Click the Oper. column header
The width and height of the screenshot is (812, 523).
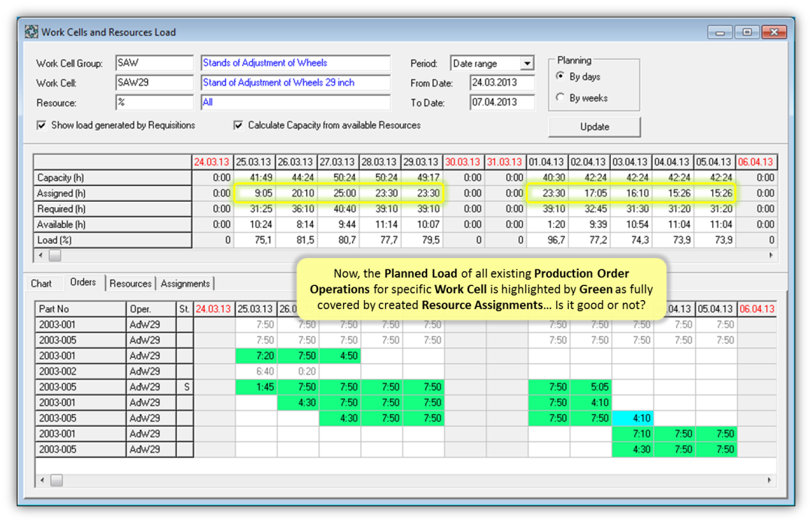coord(151,309)
